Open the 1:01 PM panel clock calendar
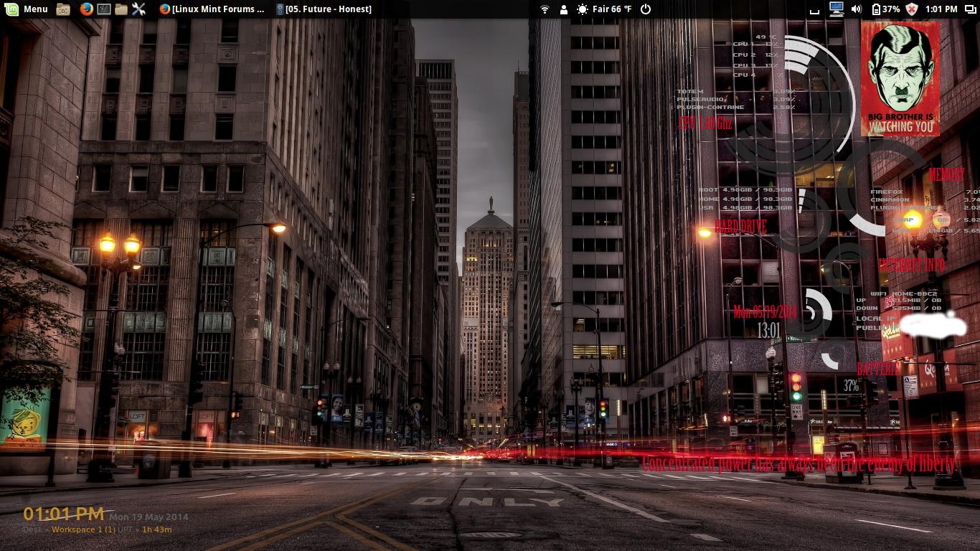Viewport: 980px width, 551px height. (x=941, y=9)
